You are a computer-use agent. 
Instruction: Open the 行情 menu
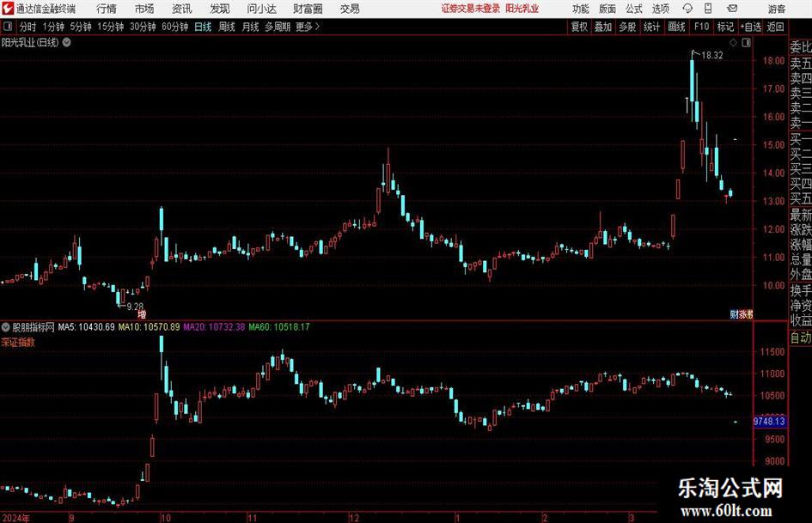click(x=107, y=9)
